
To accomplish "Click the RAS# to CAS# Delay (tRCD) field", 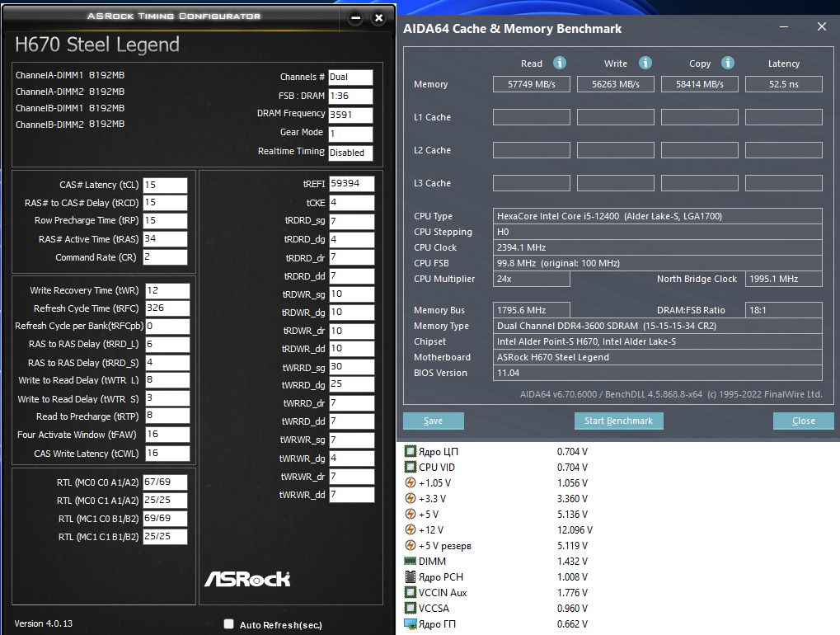I will (x=166, y=203).
